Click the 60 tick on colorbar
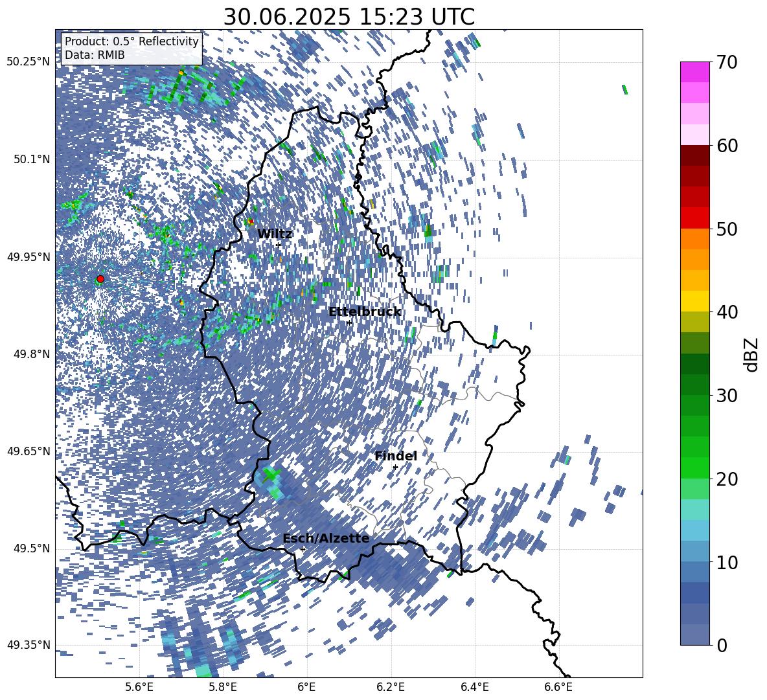 pyautogui.click(x=727, y=146)
